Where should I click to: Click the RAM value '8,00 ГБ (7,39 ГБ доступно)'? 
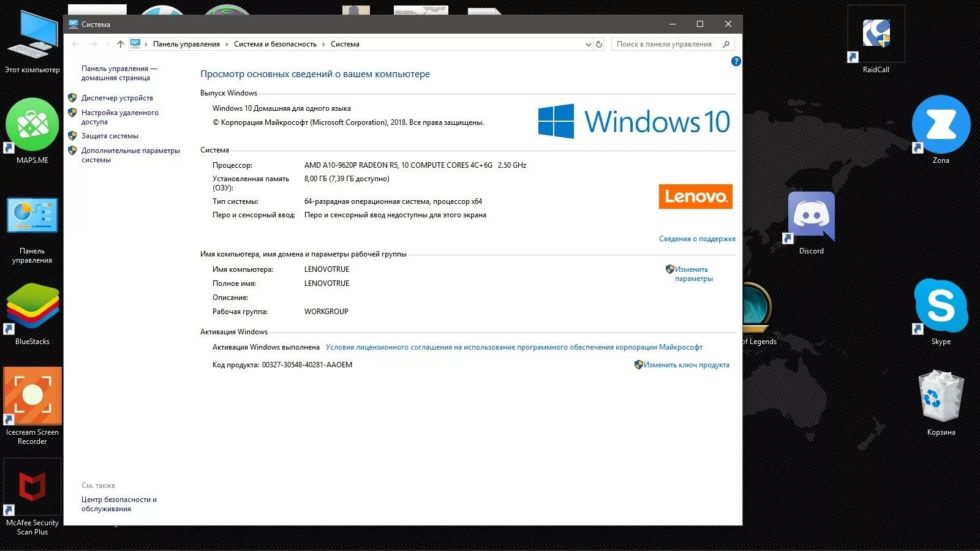(347, 179)
